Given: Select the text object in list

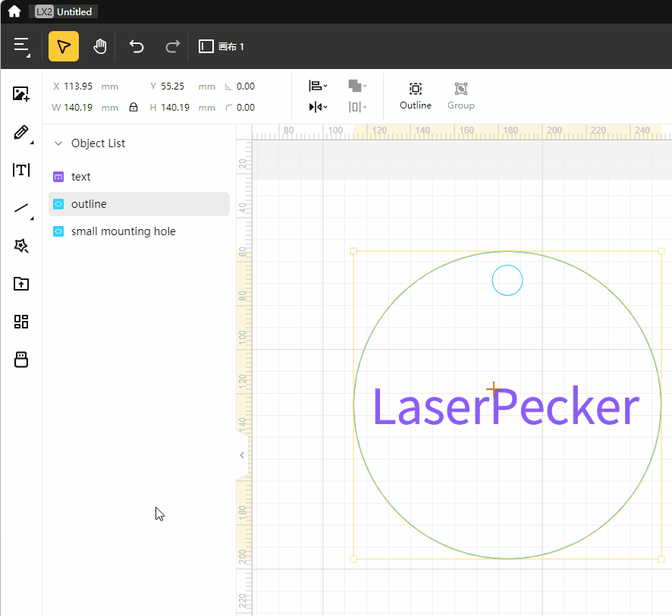Looking at the screenshot, I should 140,177.
